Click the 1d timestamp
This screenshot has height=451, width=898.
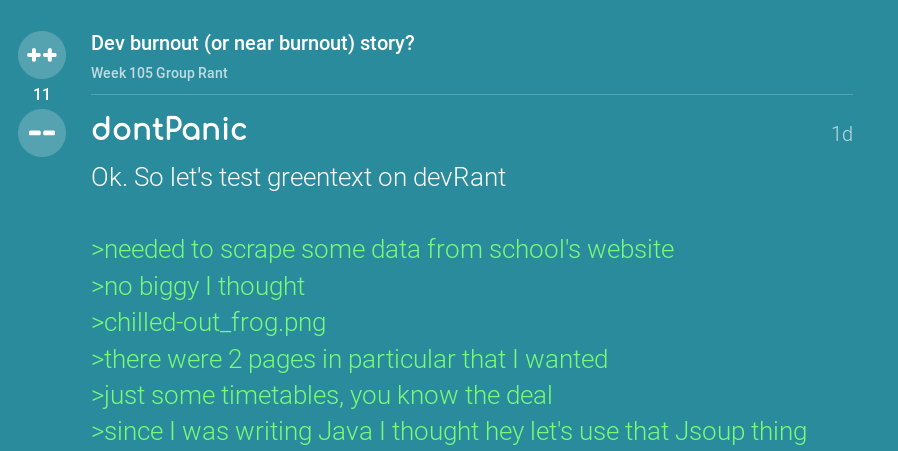pyautogui.click(x=842, y=134)
